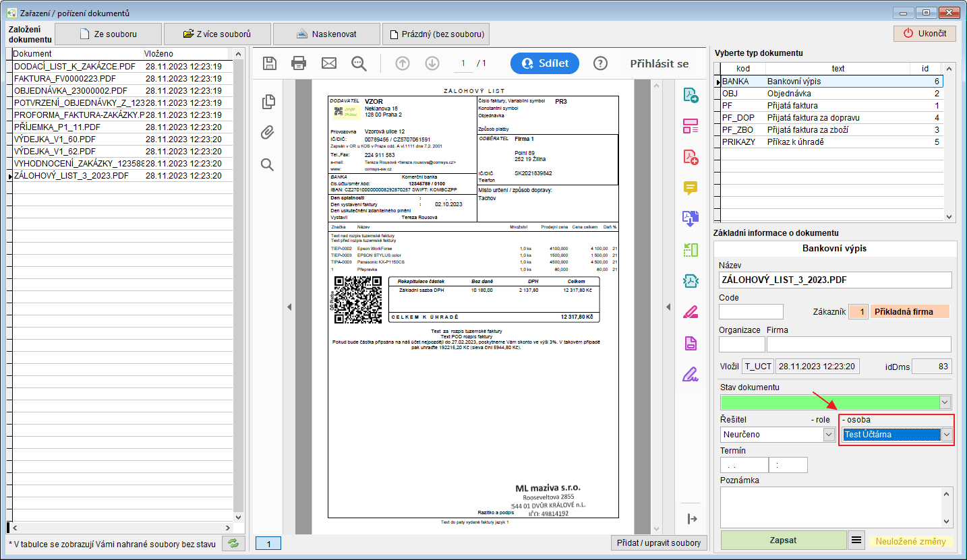Viewport: 967px width, 560px height.
Task: Open the magnifier search in the PDF top toolbar
Action: 359,63
